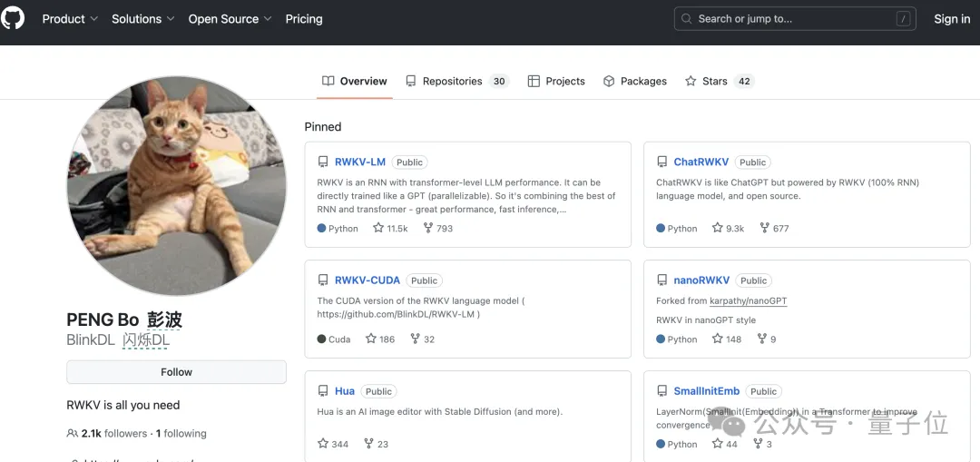The image size is (980, 462).
Task: Click the star icon on RWKV-LM
Action: click(378, 229)
